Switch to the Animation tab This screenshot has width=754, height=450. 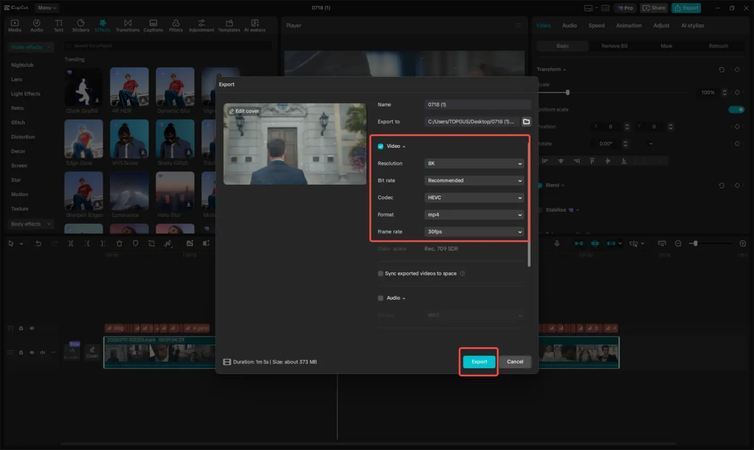pos(628,25)
